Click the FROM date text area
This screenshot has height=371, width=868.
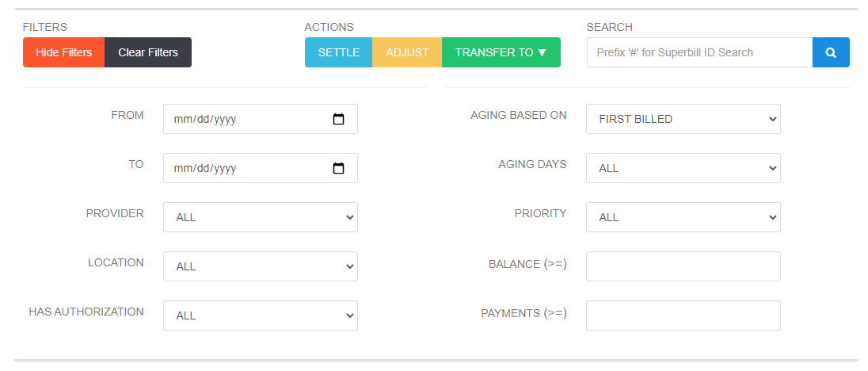point(205,119)
